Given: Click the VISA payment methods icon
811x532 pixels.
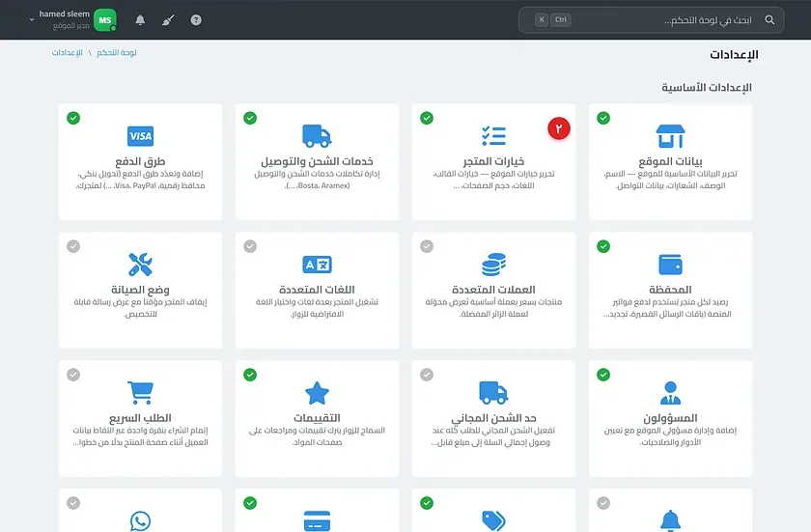Looking at the screenshot, I should tap(140, 136).
